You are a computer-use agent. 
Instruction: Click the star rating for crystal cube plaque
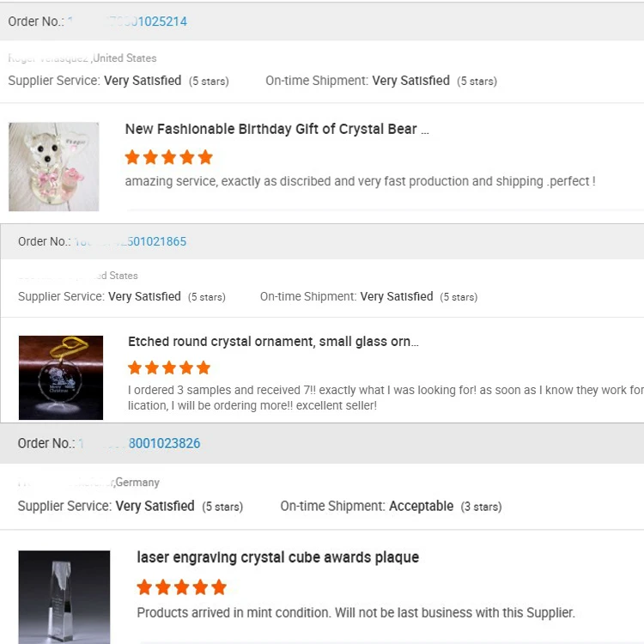tap(182, 587)
